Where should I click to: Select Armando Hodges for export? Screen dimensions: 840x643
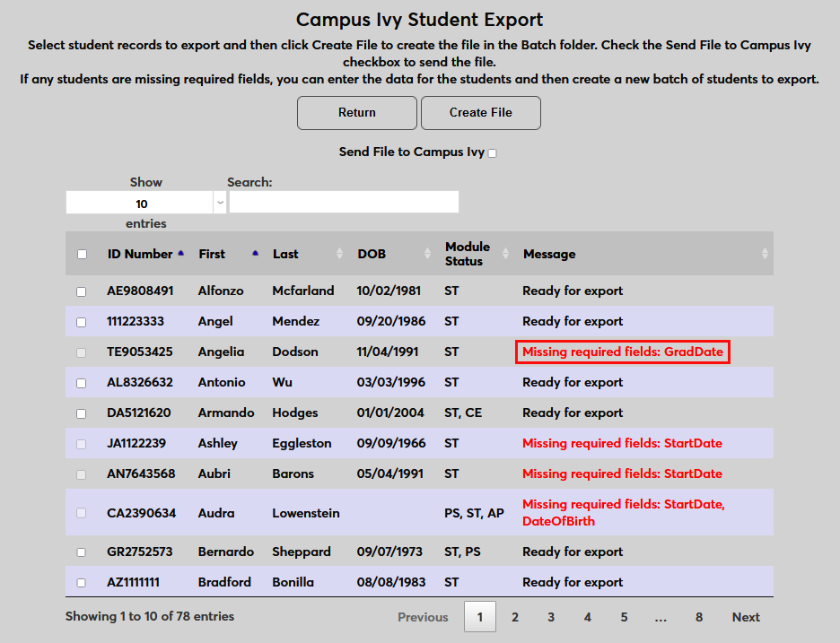pyautogui.click(x=81, y=413)
